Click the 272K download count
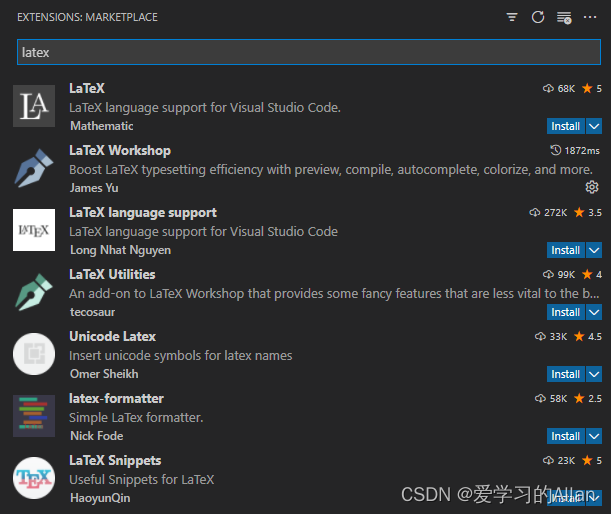611x514 pixels. pos(548,212)
